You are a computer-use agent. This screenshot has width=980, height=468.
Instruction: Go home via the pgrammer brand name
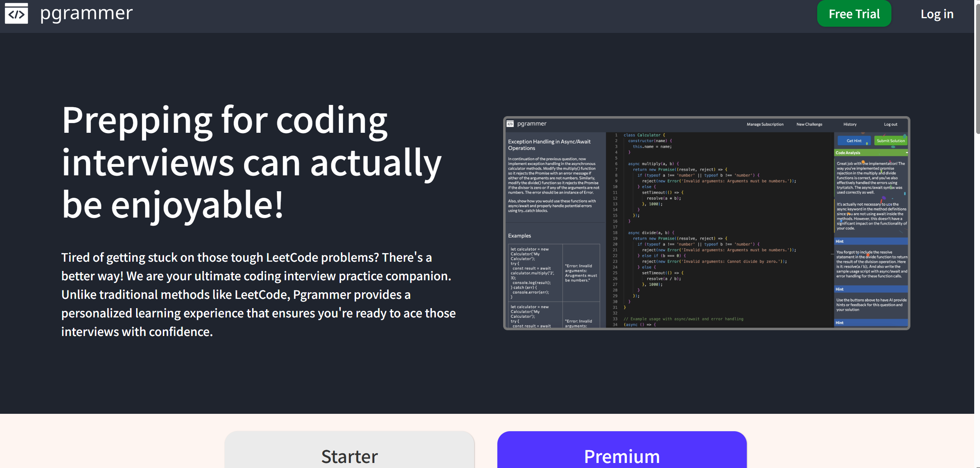87,14
